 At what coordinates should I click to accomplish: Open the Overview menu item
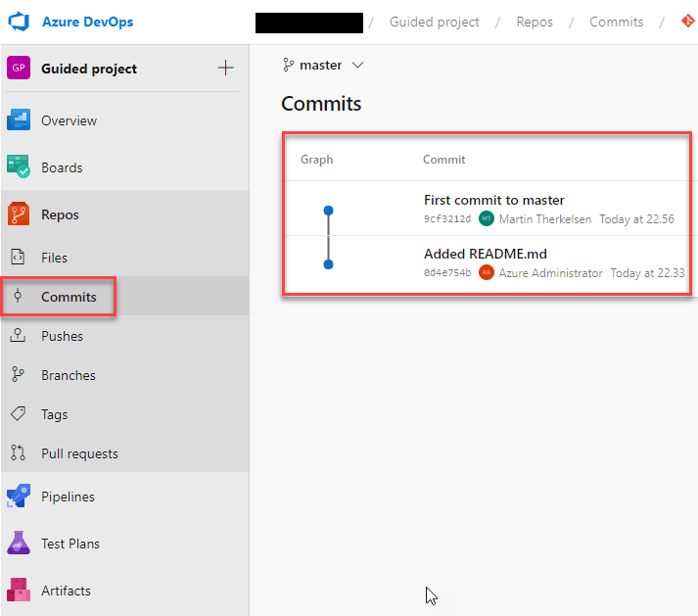click(69, 120)
